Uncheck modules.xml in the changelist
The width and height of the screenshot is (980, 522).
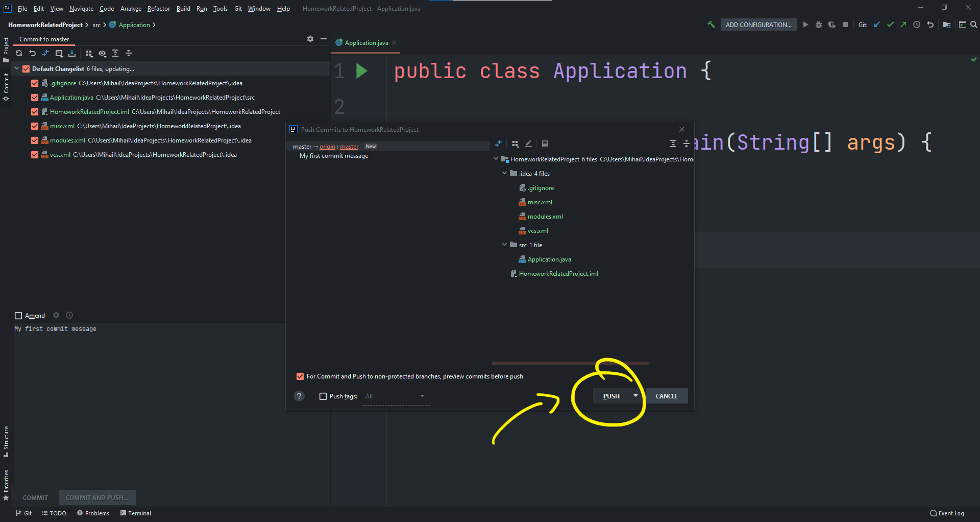(x=35, y=140)
